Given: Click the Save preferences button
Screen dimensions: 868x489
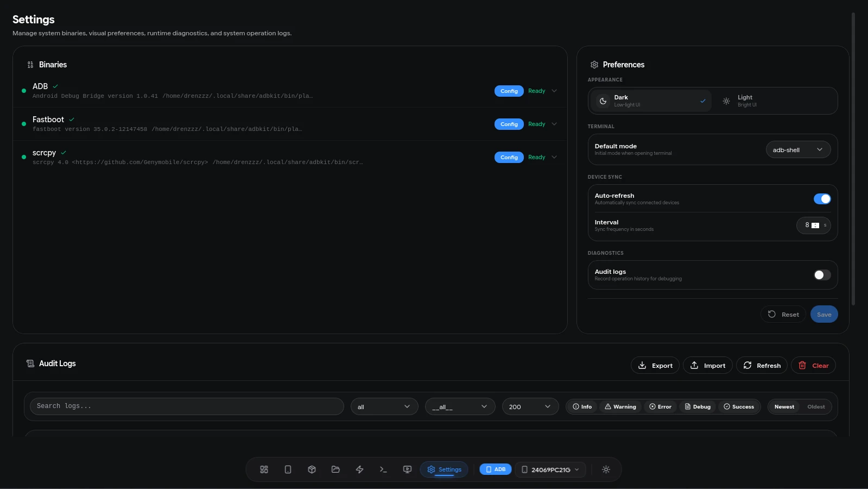Looking at the screenshot, I should (x=824, y=315).
